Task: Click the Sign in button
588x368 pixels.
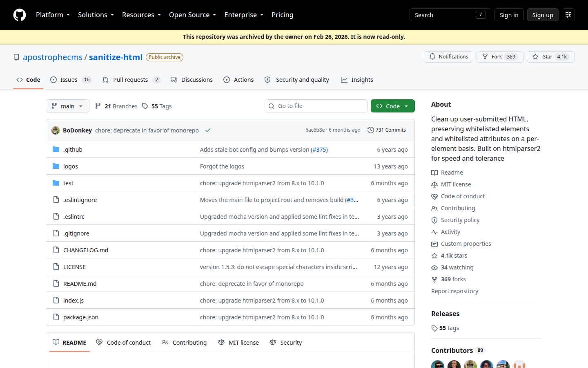Action: [x=509, y=15]
